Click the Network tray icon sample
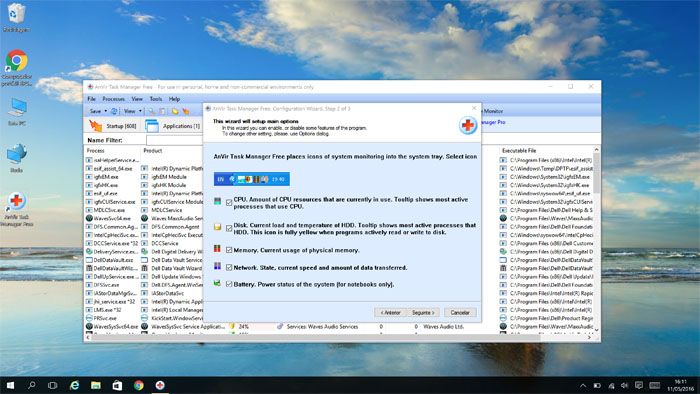 [217, 266]
